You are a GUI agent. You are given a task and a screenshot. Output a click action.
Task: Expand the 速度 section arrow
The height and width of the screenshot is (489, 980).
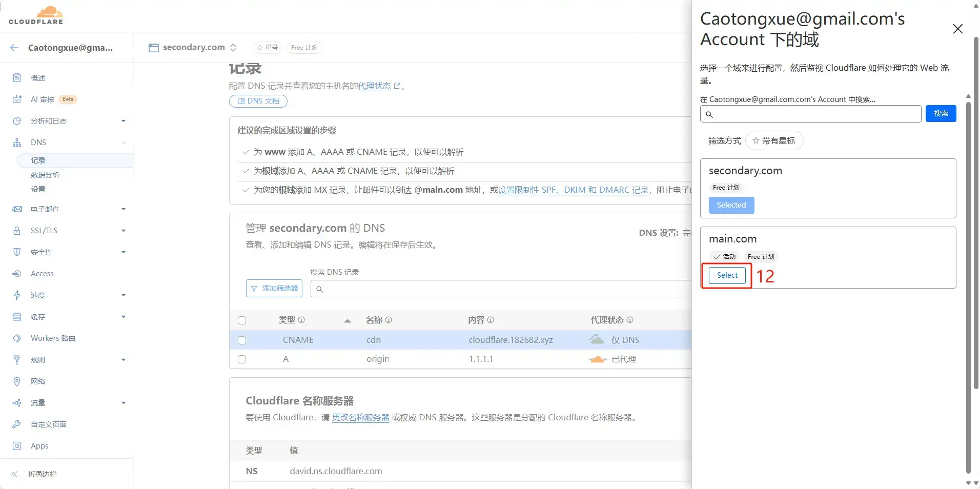(124, 295)
